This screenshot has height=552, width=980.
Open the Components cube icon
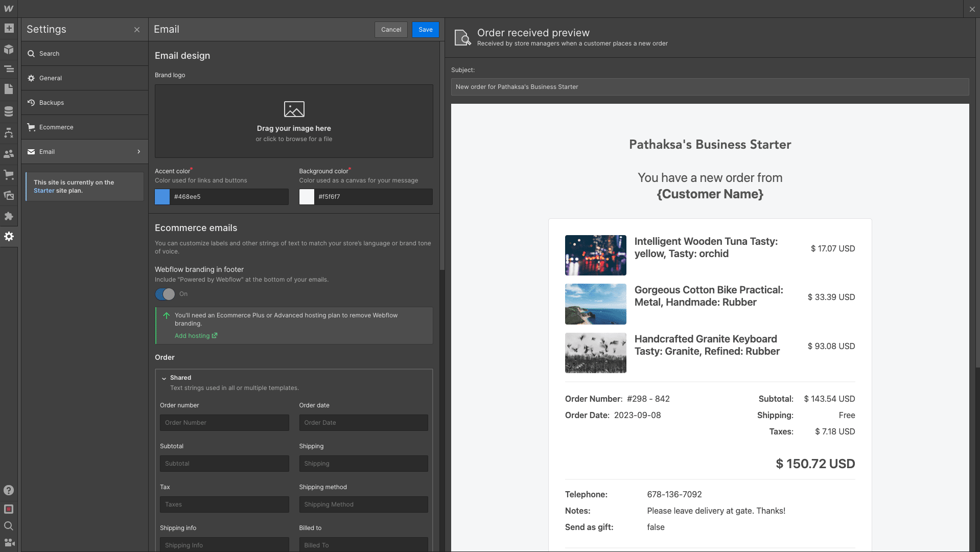point(9,49)
